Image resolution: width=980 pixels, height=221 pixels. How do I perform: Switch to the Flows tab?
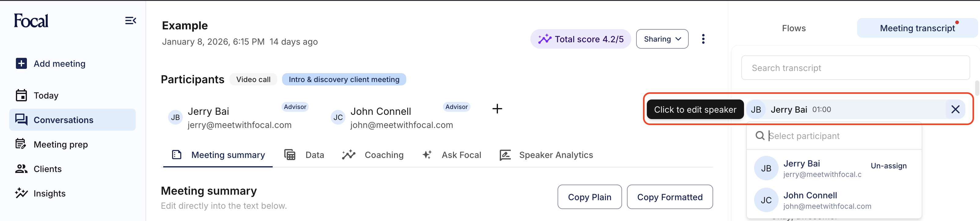(794, 28)
